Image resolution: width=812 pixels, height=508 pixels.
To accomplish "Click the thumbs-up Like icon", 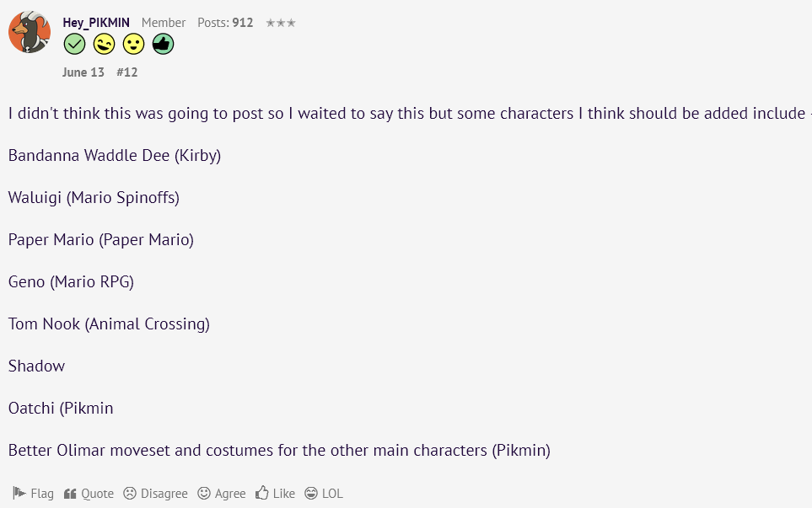I will click(x=262, y=493).
